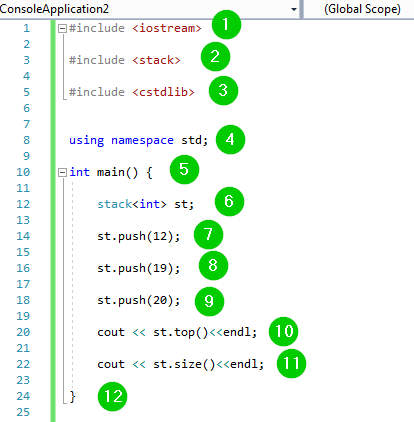Click line number 12 in the margin
The height and width of the screenshot is (422, 414).
pos(23,204)
